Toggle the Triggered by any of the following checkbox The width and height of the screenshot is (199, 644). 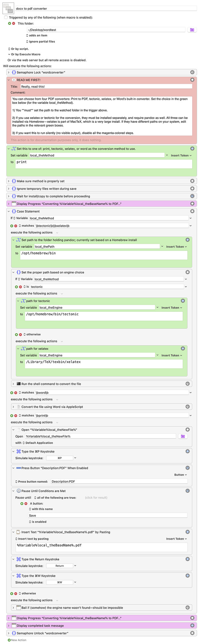[x=6, y=17]
